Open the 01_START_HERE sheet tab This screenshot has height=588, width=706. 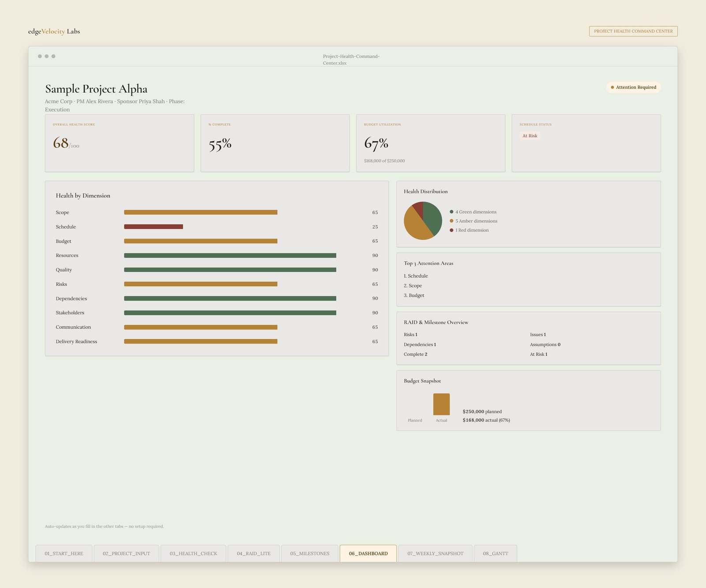[64, 553]
